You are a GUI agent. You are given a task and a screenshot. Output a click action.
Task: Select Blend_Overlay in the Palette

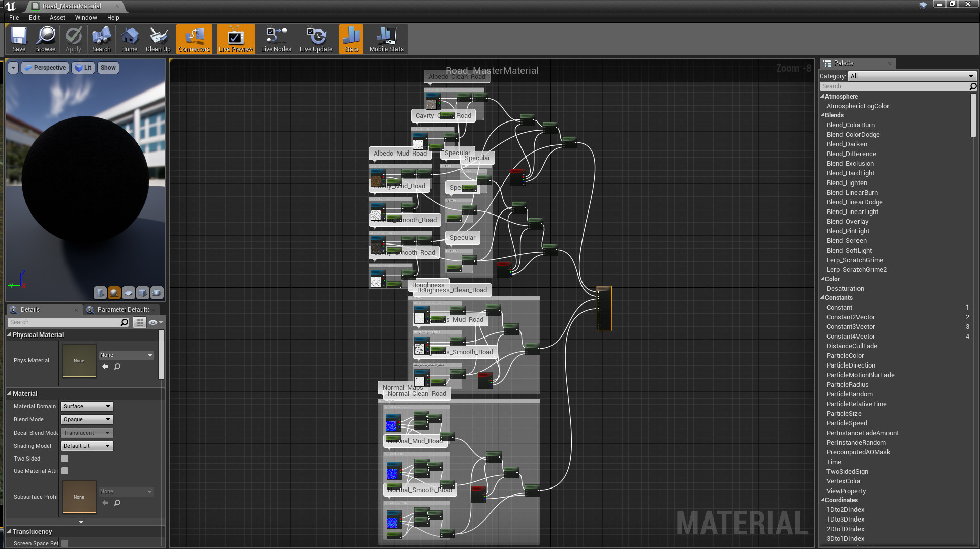(847, 222)
